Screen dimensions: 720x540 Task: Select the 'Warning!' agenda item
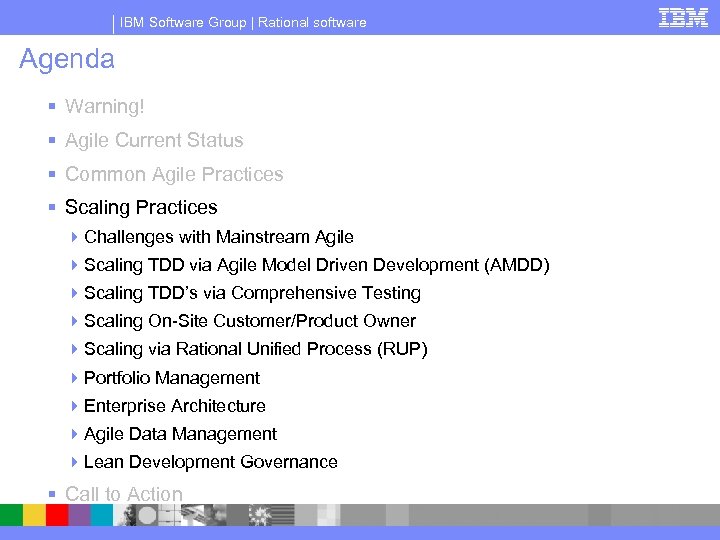(x=105, y=106)
